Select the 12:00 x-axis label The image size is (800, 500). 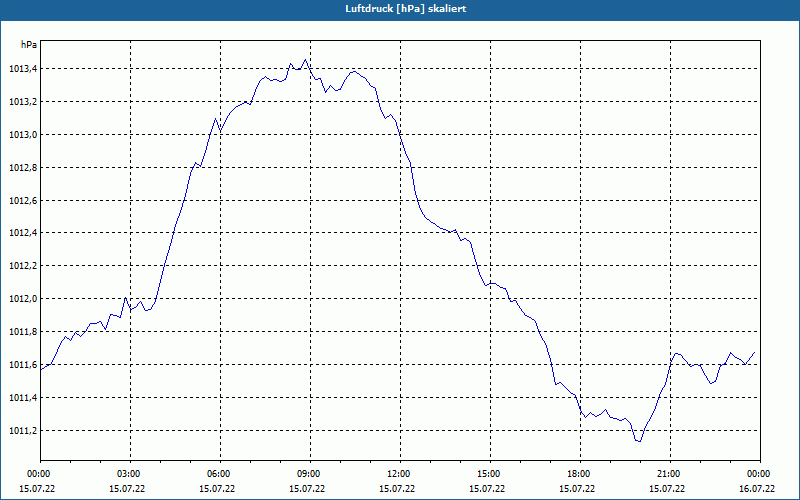pos(398,474)
